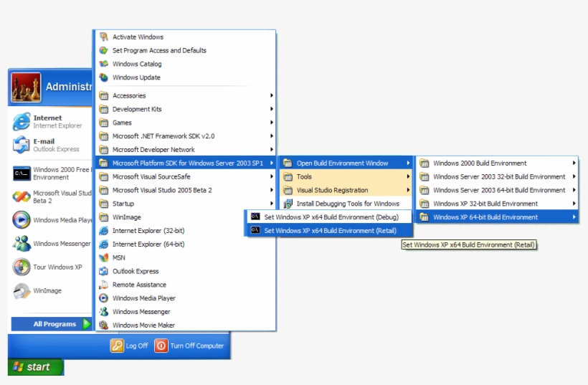
Task: Click the start button
Action: coord(36,366)
